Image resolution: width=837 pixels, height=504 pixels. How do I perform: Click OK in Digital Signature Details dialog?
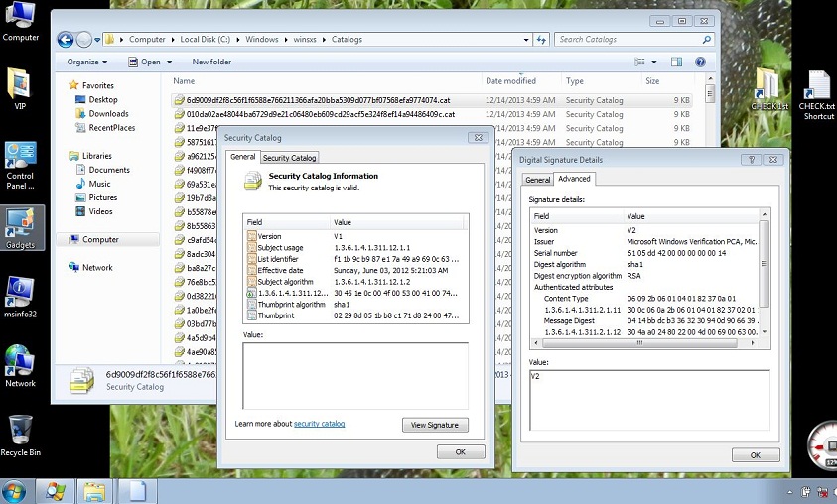tap(756, 455)
